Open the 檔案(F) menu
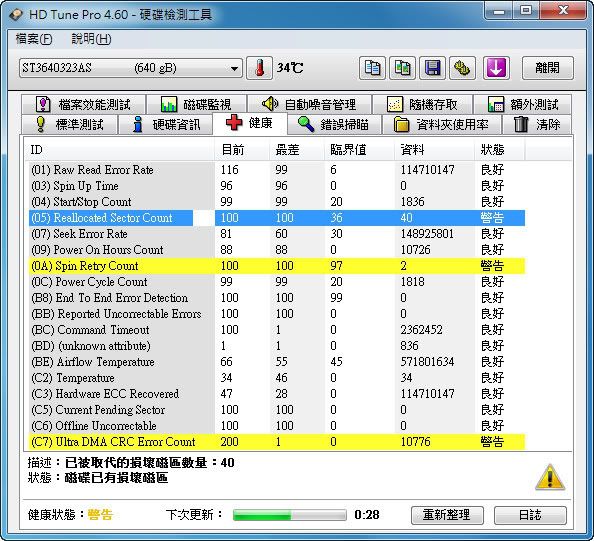This screenshot has height=541, width=594. pos(34,39)
